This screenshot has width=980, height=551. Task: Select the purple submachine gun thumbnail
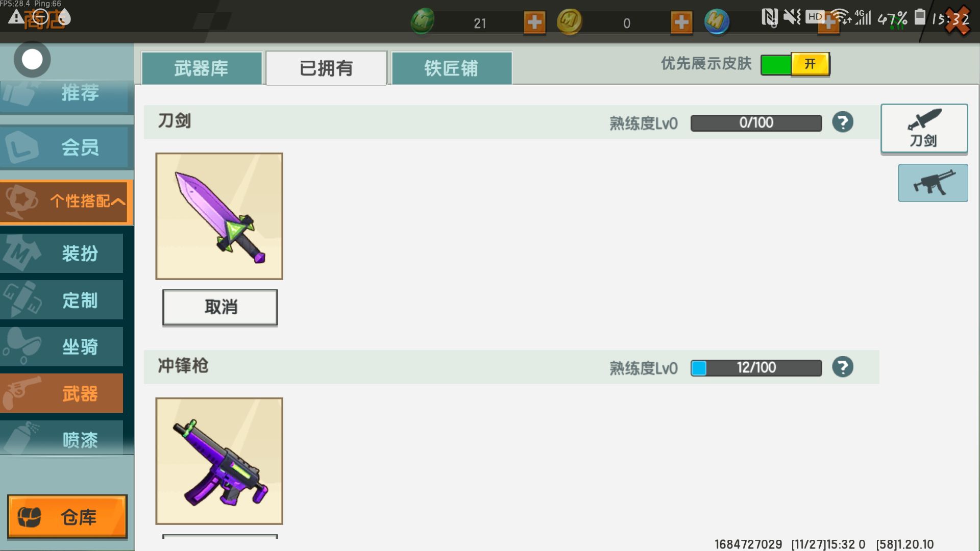(x=219, y=461)
